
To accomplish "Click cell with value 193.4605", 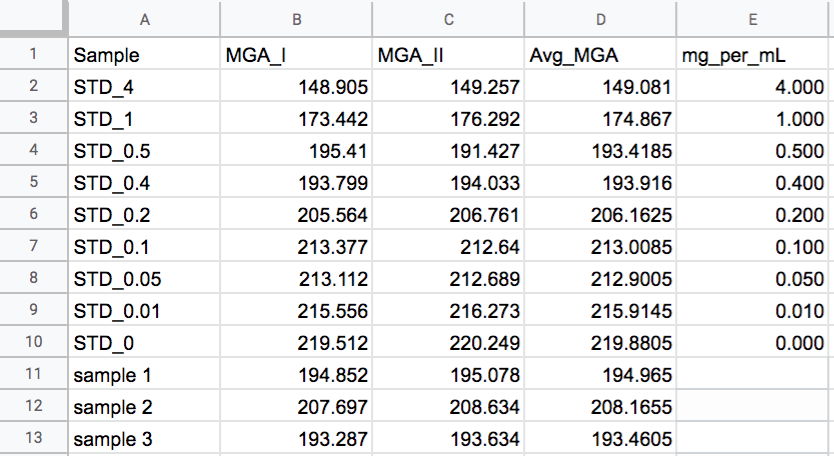I will pyautogui.click(x=600, y=439).
